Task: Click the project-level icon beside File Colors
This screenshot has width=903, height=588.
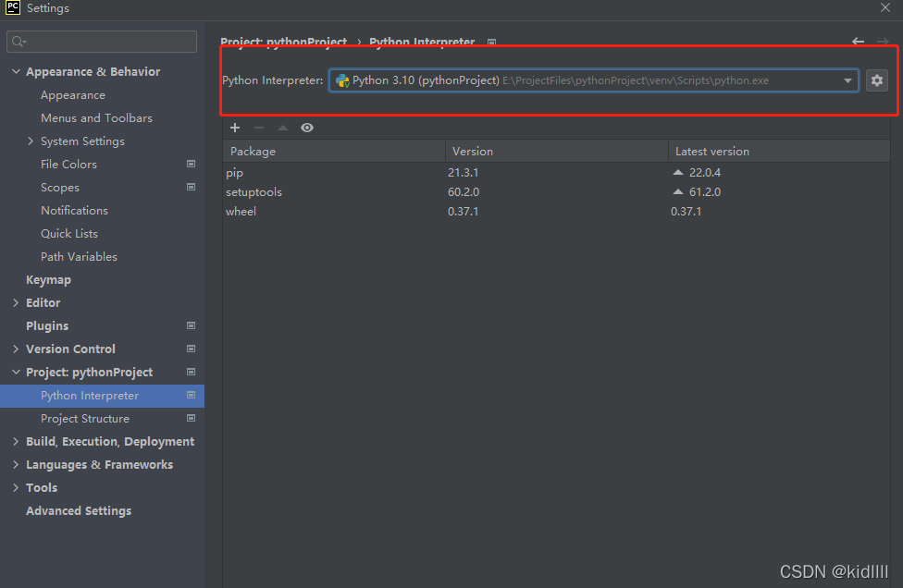Action: pyautogui.click(x=192, y=164)
